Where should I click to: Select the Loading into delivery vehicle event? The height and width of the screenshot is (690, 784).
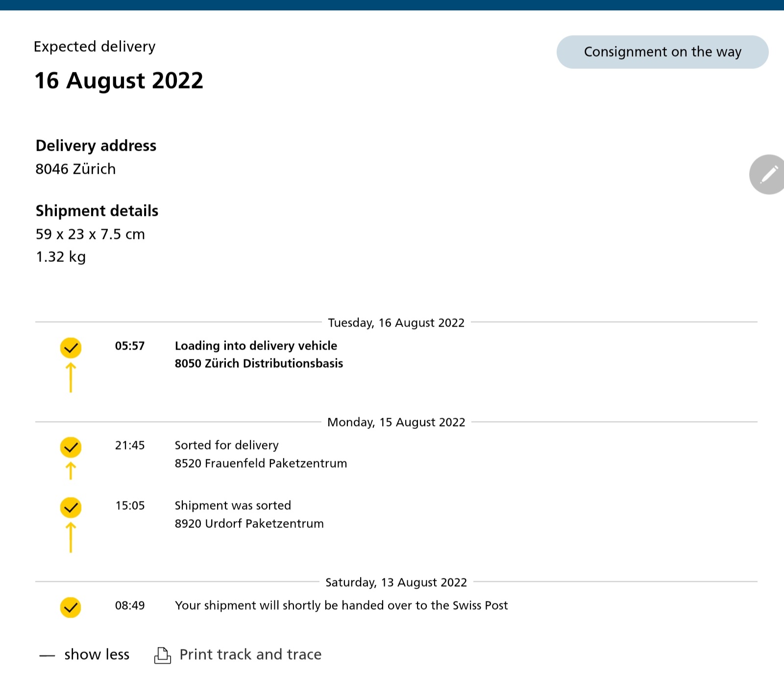coord(256,346)
